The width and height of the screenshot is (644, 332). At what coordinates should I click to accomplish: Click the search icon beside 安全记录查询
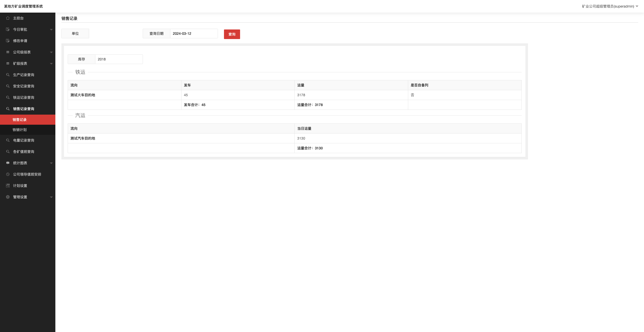tap(8, 86)
